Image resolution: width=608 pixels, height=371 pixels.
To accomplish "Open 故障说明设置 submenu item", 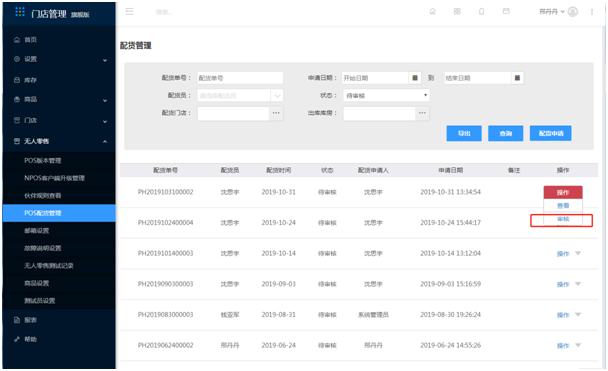I will (x=59, y=248).
